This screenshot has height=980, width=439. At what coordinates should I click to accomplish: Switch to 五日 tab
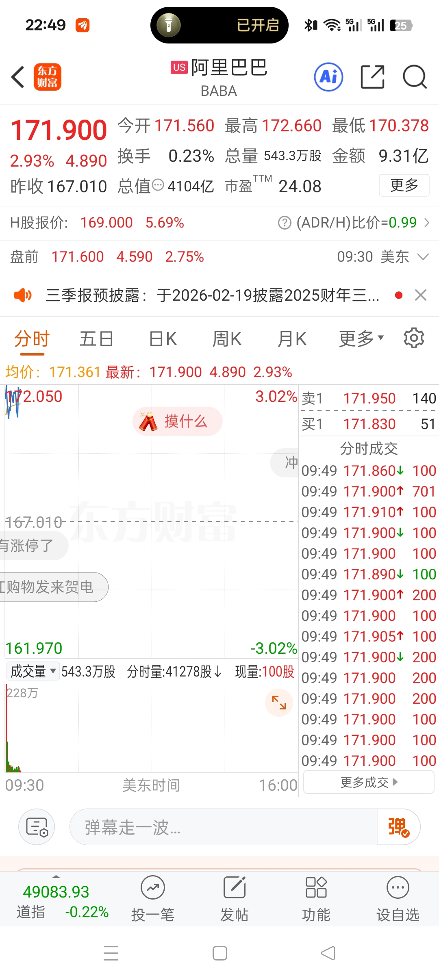pyautogui.click(x=96, y=338)
